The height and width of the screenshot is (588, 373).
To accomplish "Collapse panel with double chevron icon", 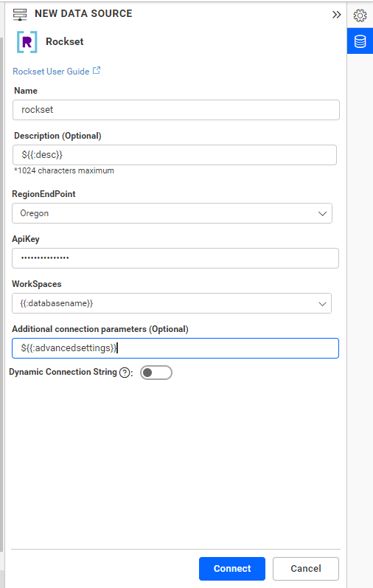I will 336,15.
